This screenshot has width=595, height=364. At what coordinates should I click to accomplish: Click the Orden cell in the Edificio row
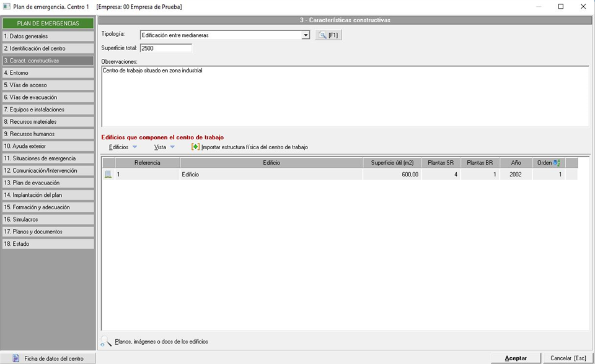click(549, 175)
